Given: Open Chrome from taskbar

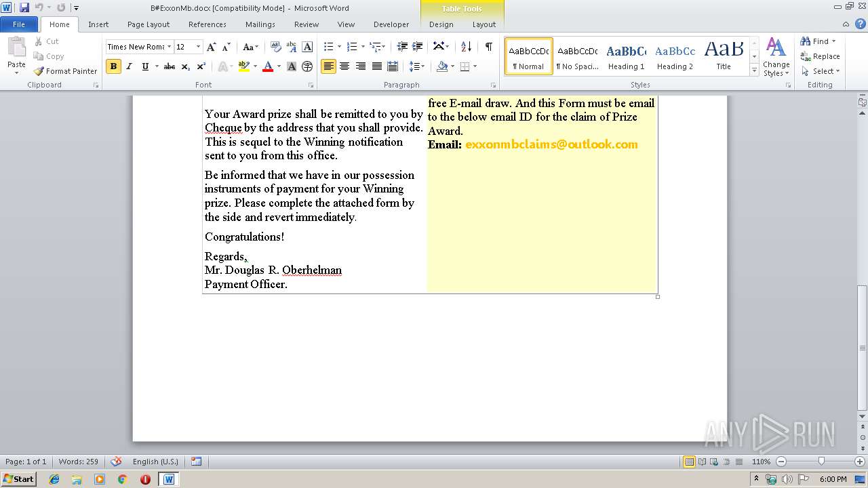Looking at the screenshot, I should 123,479.
